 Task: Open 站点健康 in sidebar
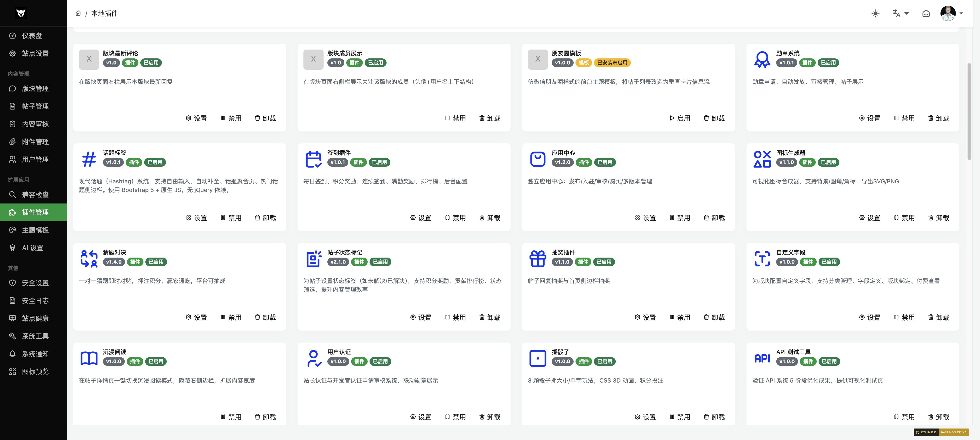coord(34,318)
